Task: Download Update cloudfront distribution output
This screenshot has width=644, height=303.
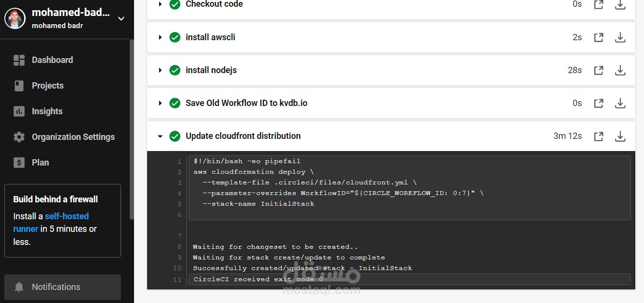Action: [x=620, y=136]
